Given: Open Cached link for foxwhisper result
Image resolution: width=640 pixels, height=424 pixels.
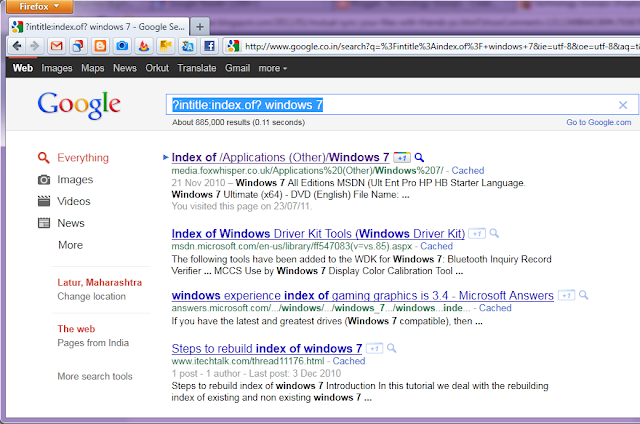Looking at the screenshot, I should click(x=468, y=171).
